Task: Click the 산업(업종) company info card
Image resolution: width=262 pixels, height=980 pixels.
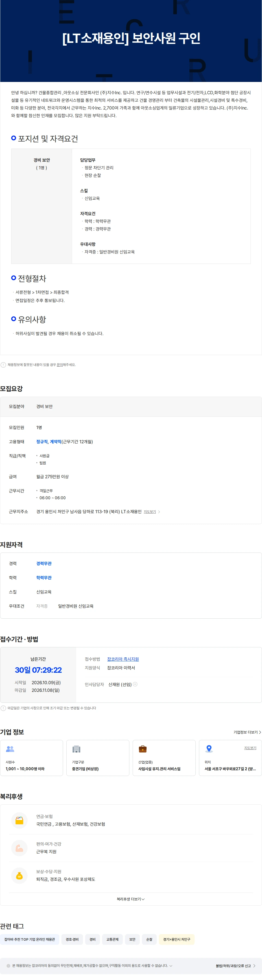Action: pos(164,758)
